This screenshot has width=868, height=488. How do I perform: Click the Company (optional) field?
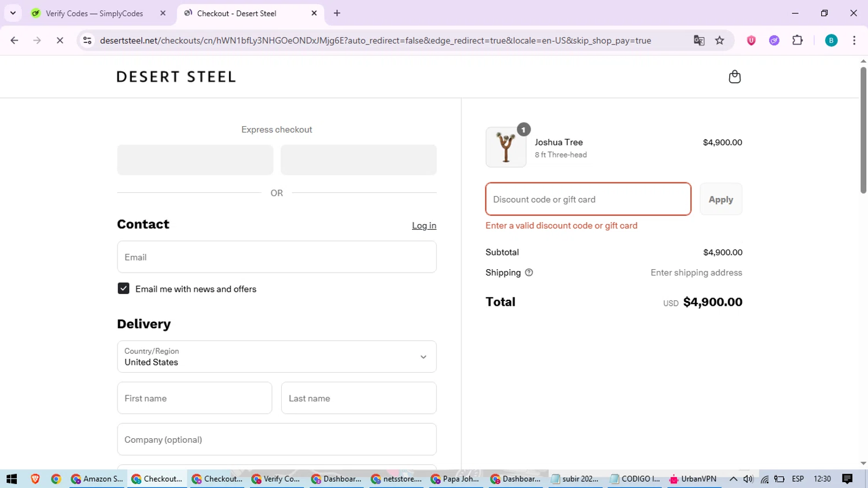pyautogui.click(x=277, y=439)
